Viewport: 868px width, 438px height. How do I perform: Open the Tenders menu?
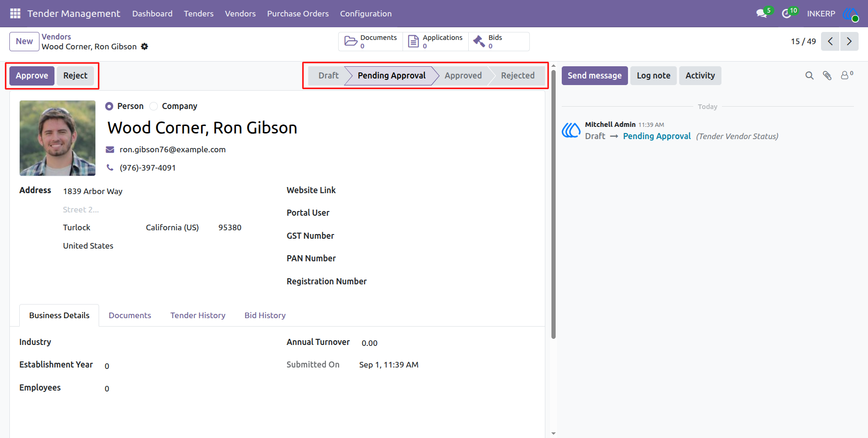coord(199,14)
